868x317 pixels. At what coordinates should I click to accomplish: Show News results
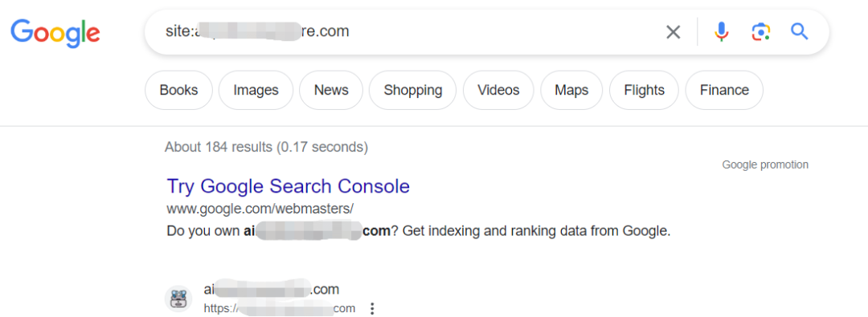331,90
